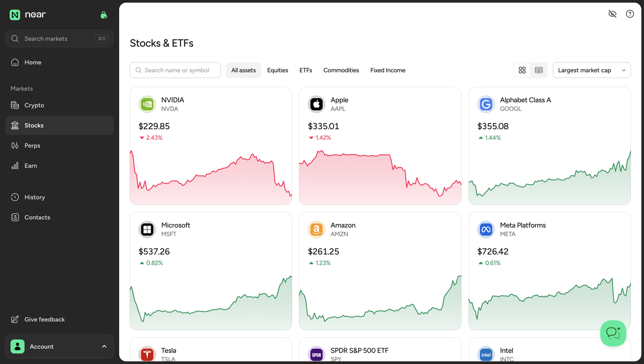Open the green lock wallet icon
This screenshot has width=644, height=364.
click(x=104, y=15)
